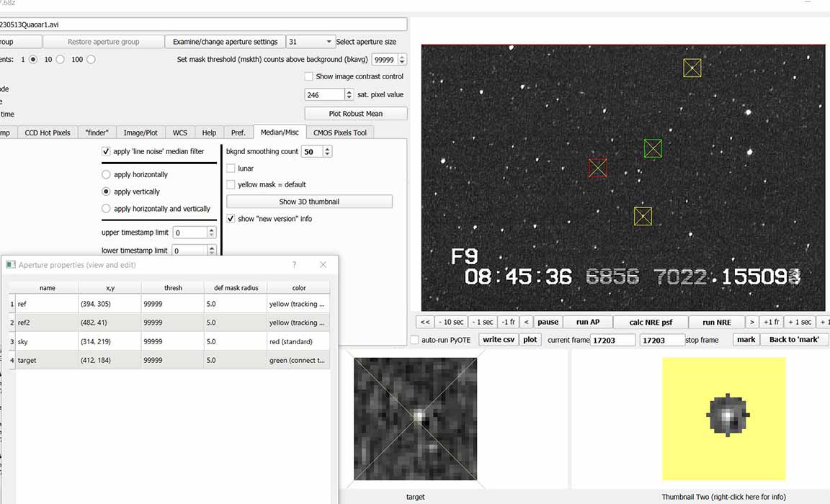830x504 pixels.
Task: Select the 10 increment radio button
Action: [x=61, y=59]
